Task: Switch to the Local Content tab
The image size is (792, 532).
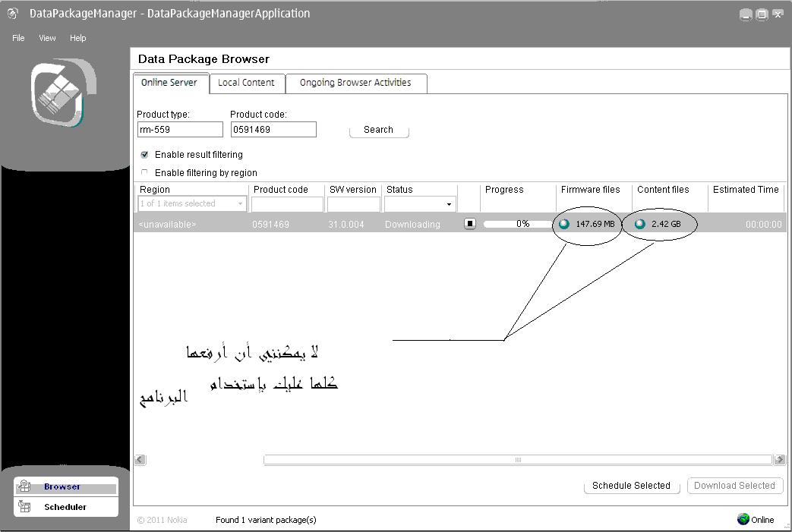Action: coord(247,83)
